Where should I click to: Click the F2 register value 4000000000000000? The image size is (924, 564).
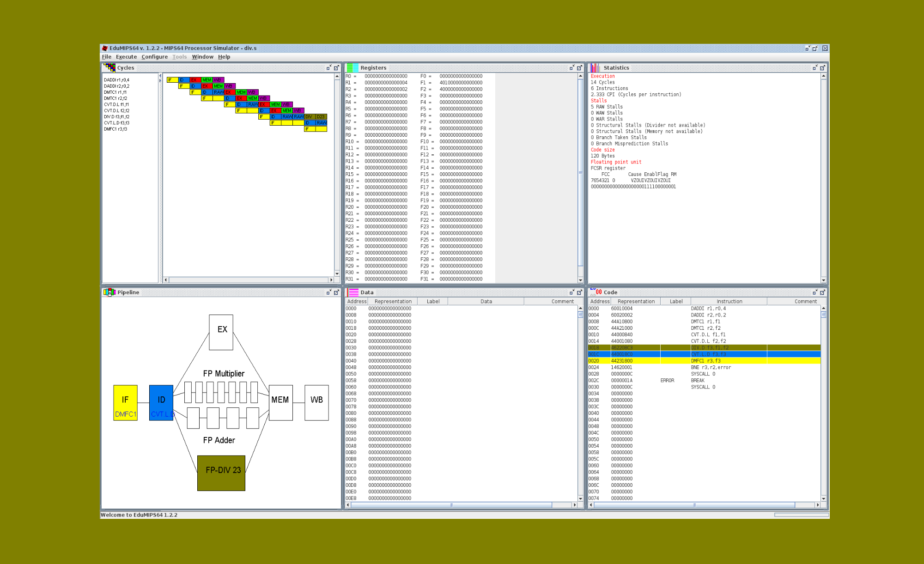pos(461,89)
